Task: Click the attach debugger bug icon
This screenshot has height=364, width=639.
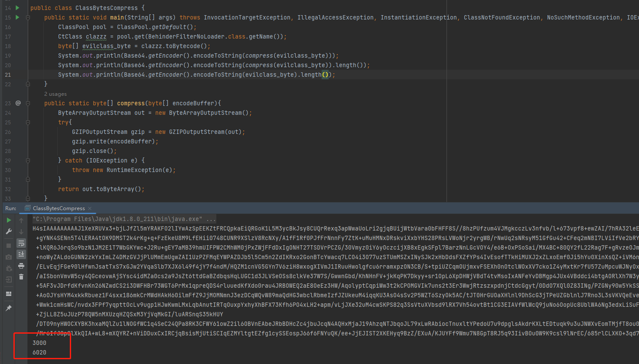Action: tap(9, 269)
